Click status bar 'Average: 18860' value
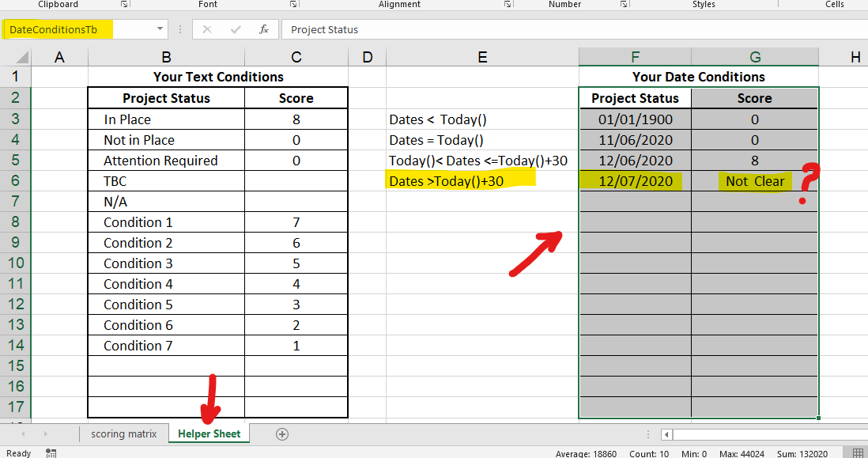 click(x=586, y=453)
